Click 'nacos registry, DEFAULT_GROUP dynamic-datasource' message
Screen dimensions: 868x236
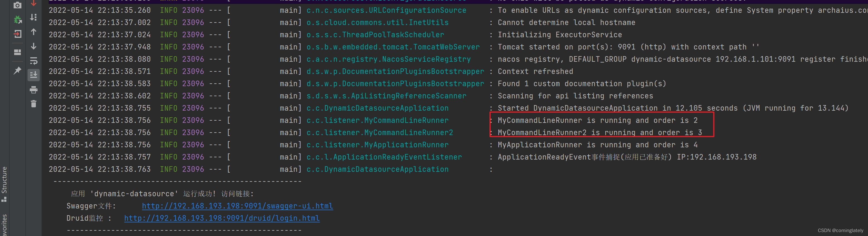click(604, 59)
